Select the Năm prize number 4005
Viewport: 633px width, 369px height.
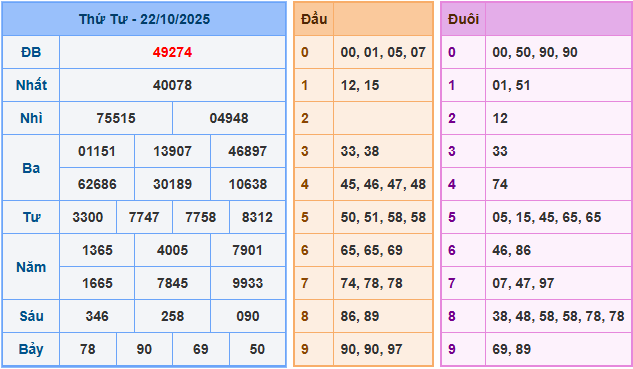(x=172, y=250)
